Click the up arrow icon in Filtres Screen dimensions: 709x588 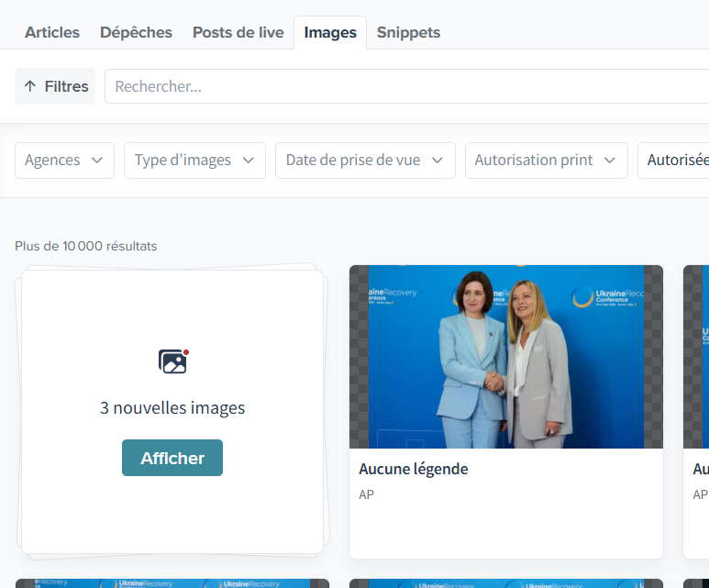pyautogui.click(x=30, y=86)
